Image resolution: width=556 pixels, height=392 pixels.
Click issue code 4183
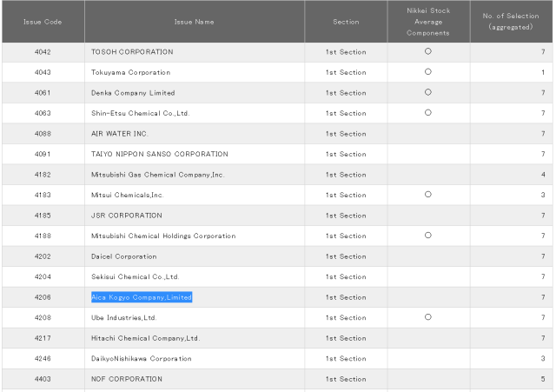pos(43,195)
